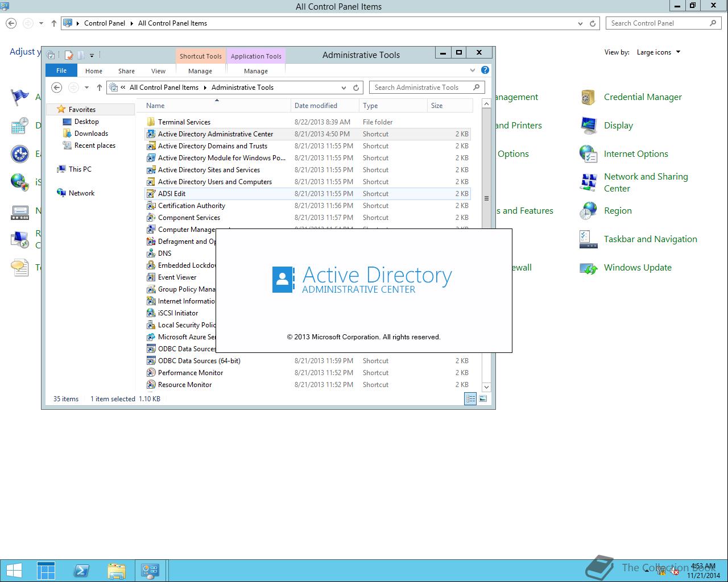Image resolution: width=728 pixels, height=582 pixels.
Task: Click the Up arrow in Administrative Tools window
Action: pos(100,88)
